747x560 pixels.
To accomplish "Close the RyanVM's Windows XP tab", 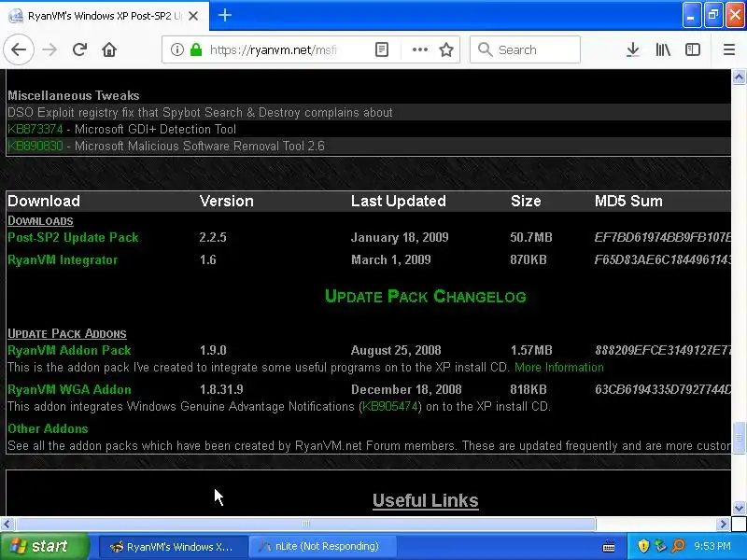I will [x=193, y=16].
